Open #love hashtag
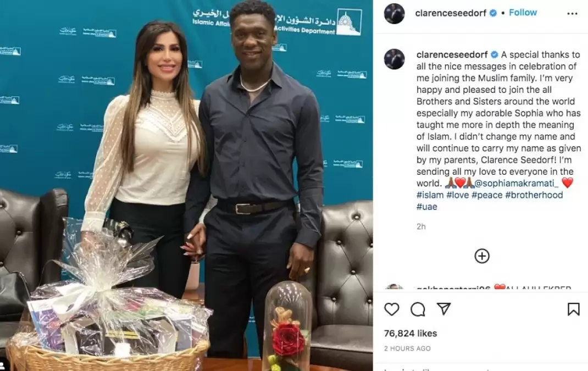Image resolution: width=588 pixels, height=371 pixels. (458, 195)
